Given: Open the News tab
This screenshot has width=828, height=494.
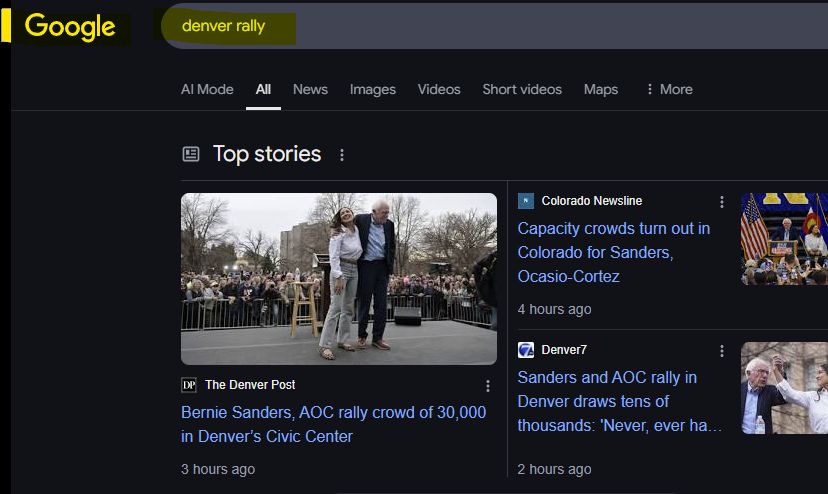Looking at the screenshot, I should 310,89.
